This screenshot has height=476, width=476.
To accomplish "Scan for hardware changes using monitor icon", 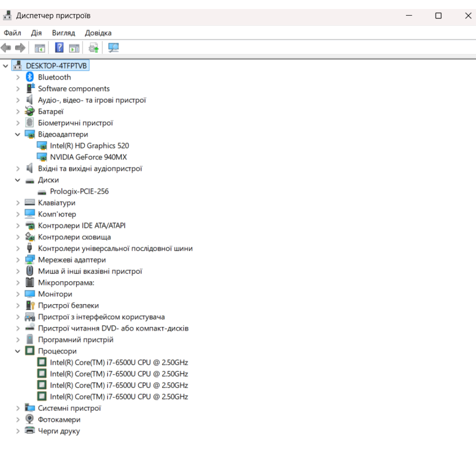I will [113, 48].
